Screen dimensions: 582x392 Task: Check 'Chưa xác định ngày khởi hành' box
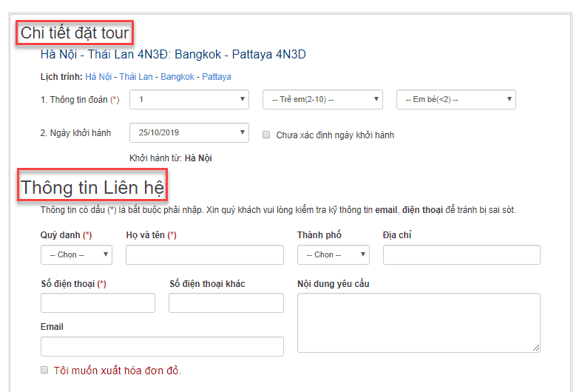click(266, 135)
